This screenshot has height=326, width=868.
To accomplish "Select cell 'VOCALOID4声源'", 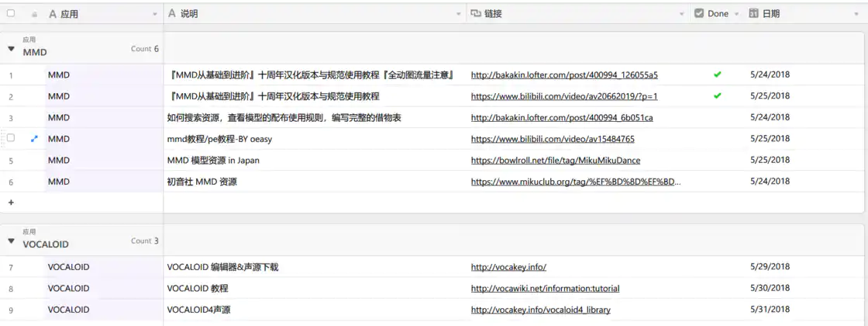I will pos(315,310).
